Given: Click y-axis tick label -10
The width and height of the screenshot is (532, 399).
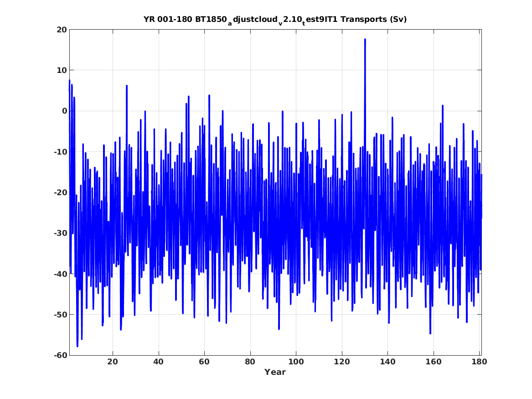Looking at the screenshot, I should [60, 152].
